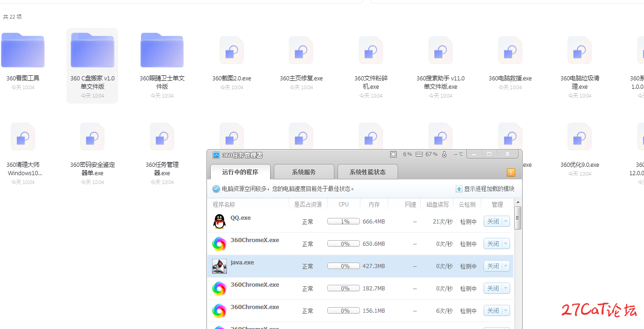Select the 360电脑垃圾清理.exe file icon
The width and height of the screenshot is (644, 329).
coord(579,50)
